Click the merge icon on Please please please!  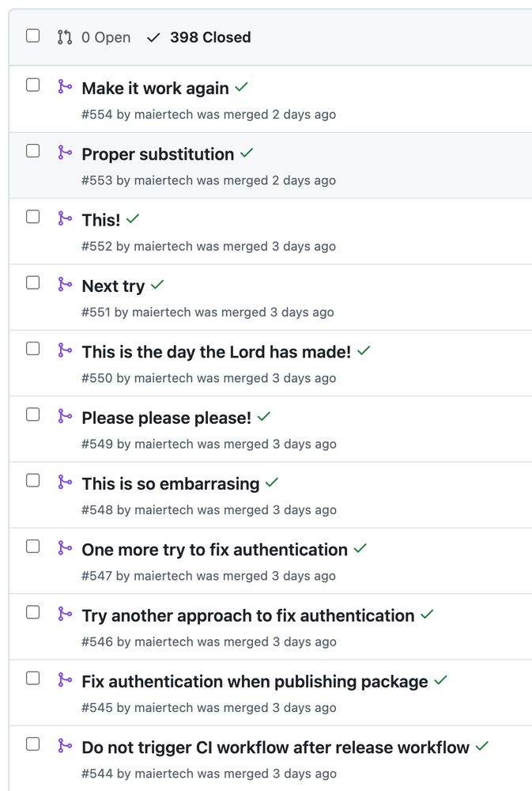coord(65,417)
